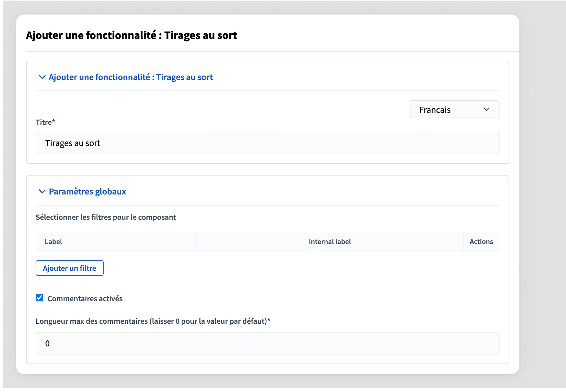This screenshot has width=566, height=392.
Task: Click Ajouter un filtre button
Action: pyautogui.click(x=69, y=268)
